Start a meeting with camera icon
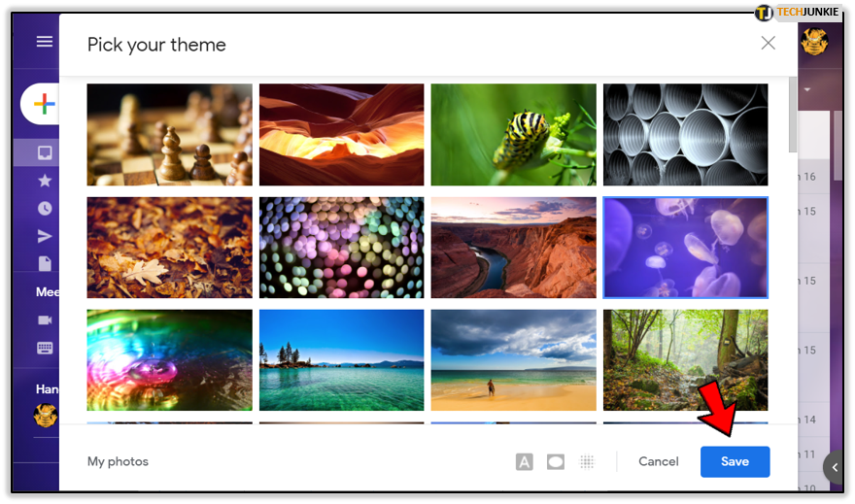Viewport: 855px width, 504px height. (x=45, y=319)
